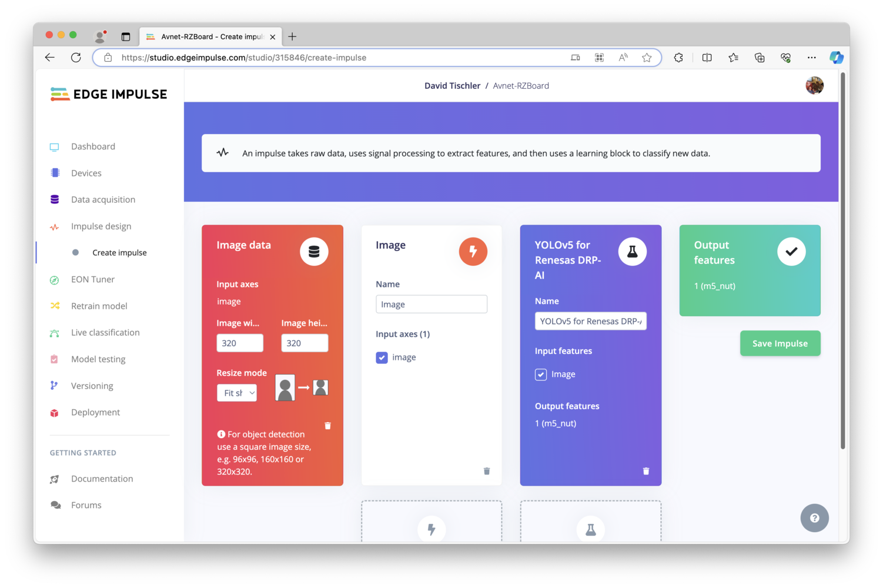Image resolution: width=883 pixels, height=588 pixels.
Task: Open Forums link
Action: [86, 505]
